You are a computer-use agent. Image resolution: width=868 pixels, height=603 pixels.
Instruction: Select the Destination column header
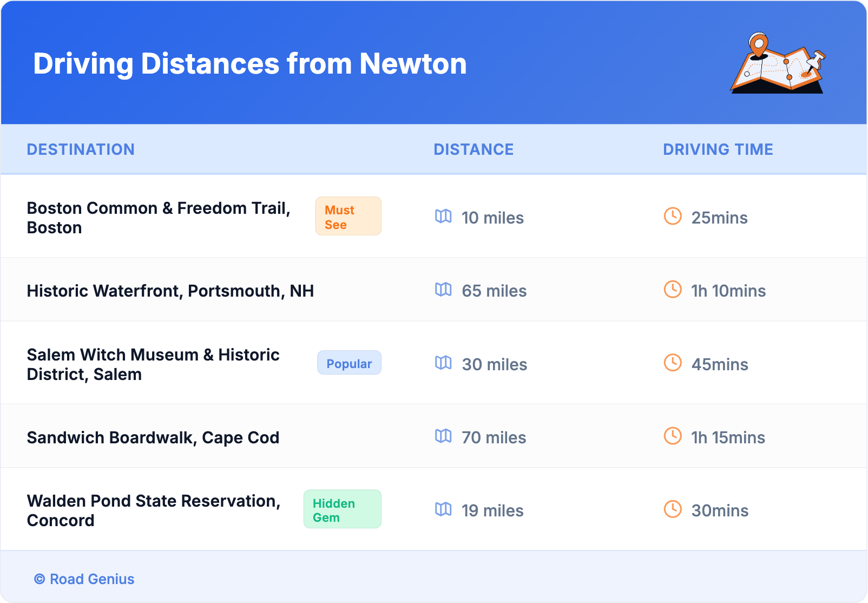point(81,149)
